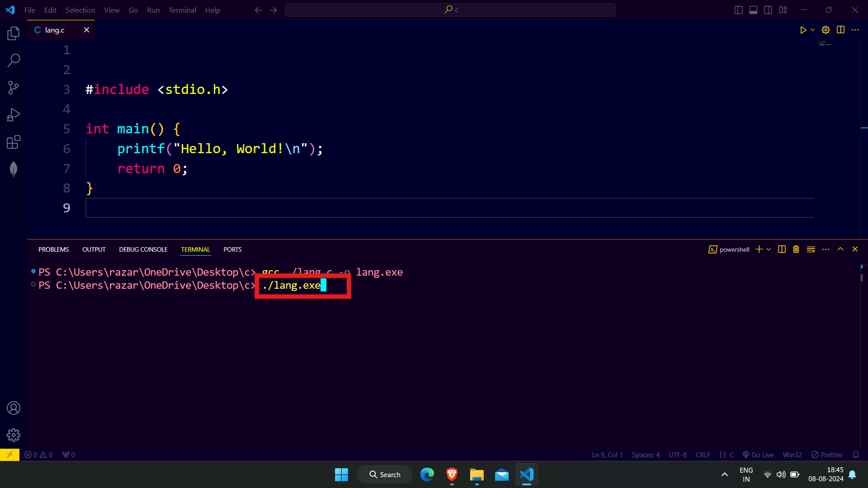This screenshot has height=488, width=868.
Task: Change indentation via Spaces: 4
Action: 646,455
